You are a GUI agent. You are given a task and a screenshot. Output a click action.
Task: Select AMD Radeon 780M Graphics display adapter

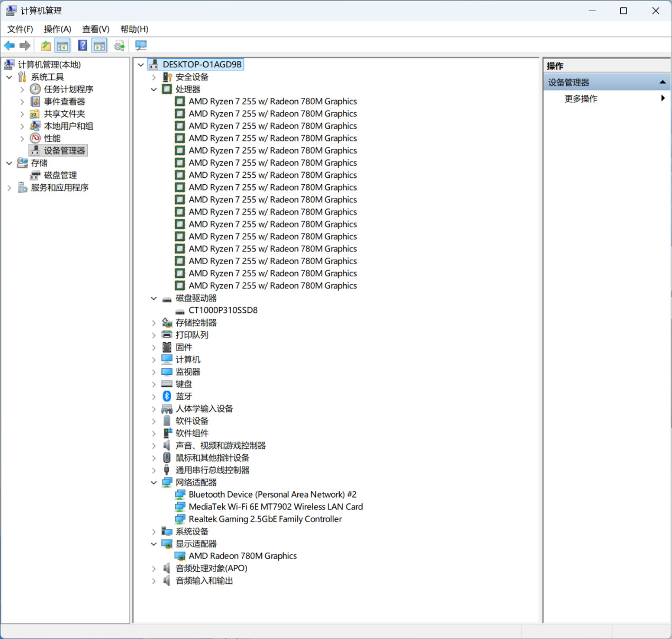(242, 556)
